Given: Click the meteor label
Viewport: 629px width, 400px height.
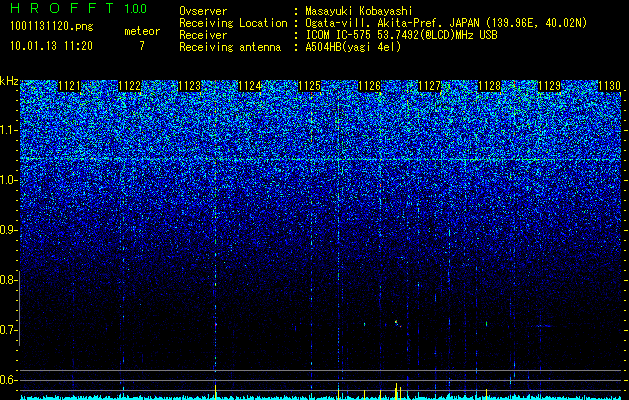Looking at the screenshot, I should click(142, 31).
